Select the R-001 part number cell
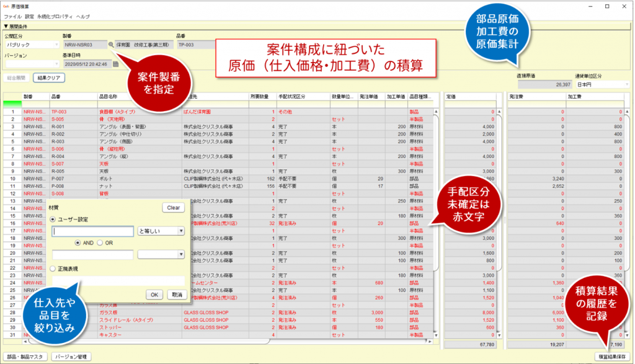The image size is (635, 364). [x=73, y=127]
